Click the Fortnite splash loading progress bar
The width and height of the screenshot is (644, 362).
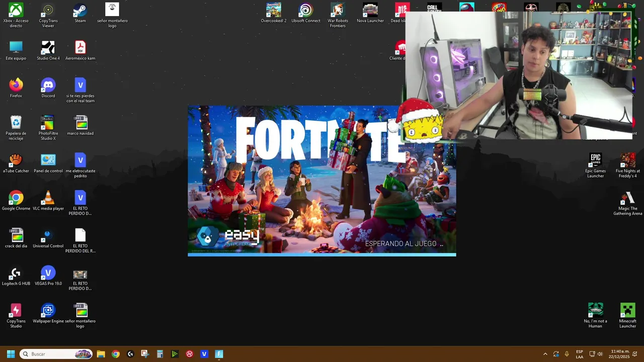[x=322, y=254]
